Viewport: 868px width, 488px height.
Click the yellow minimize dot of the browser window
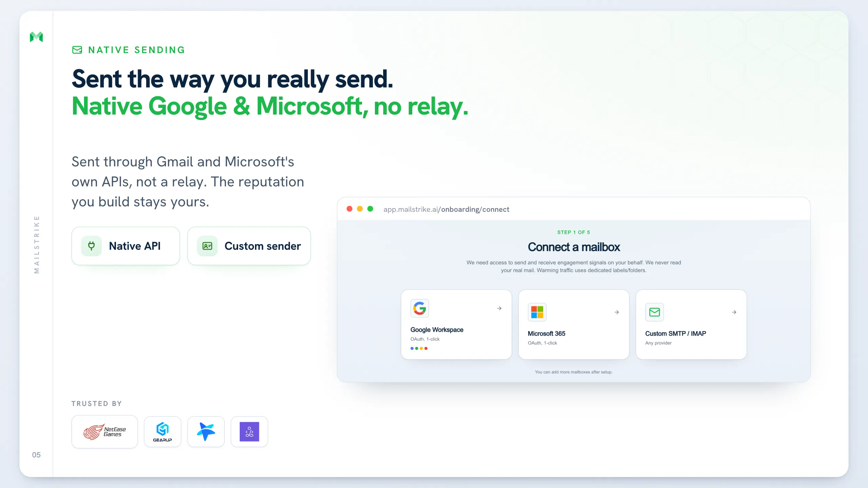(360, 209)
